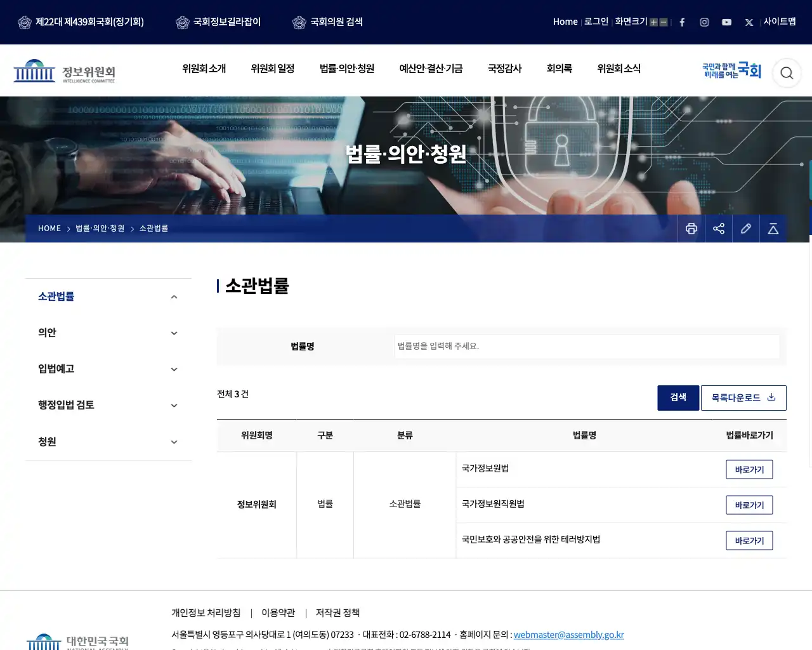Click 바로가기 for 국민보호와 공공안전을 위한 테러방지법
The width and height of the screenshot is (812, 650).
point(749,541)
